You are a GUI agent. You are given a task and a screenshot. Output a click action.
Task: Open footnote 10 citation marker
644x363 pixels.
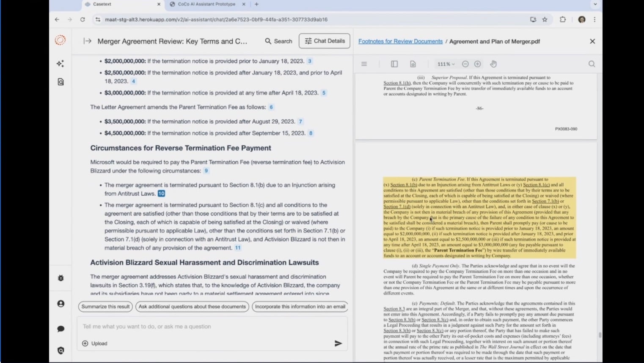pyautogui.click(x=161, y=194)
